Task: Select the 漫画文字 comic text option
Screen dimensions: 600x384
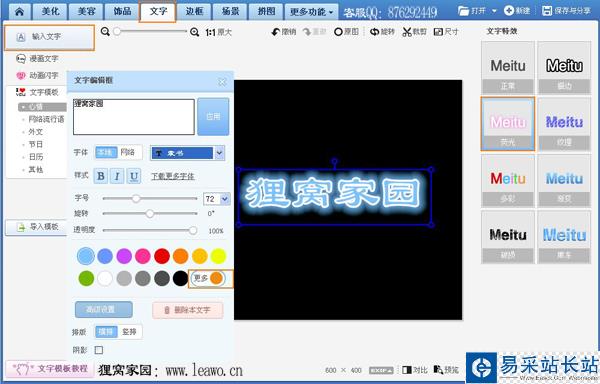Action: tap(38, 59)
